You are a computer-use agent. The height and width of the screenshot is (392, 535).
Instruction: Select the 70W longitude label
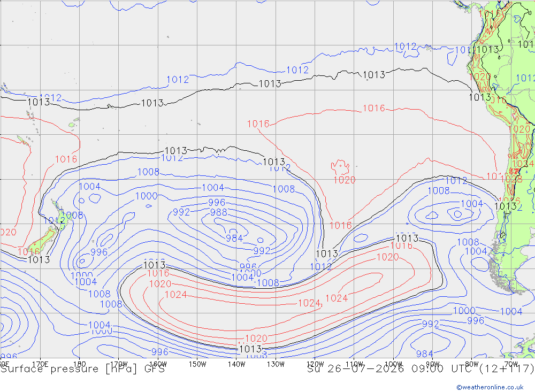point(511,364)
